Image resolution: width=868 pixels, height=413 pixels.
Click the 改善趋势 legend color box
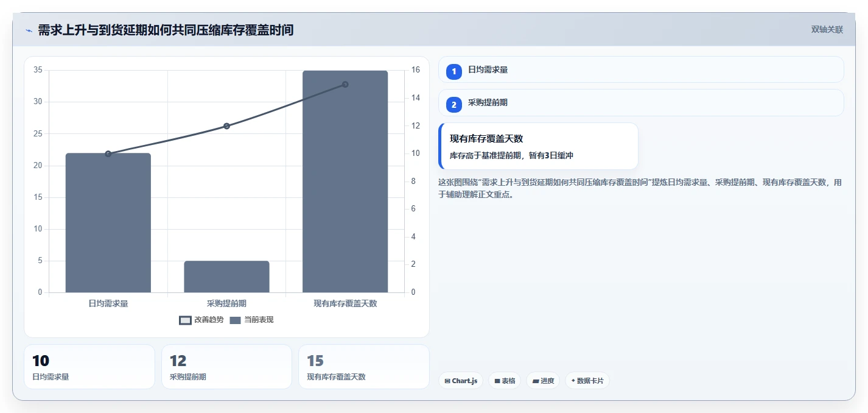coord(185,320)
